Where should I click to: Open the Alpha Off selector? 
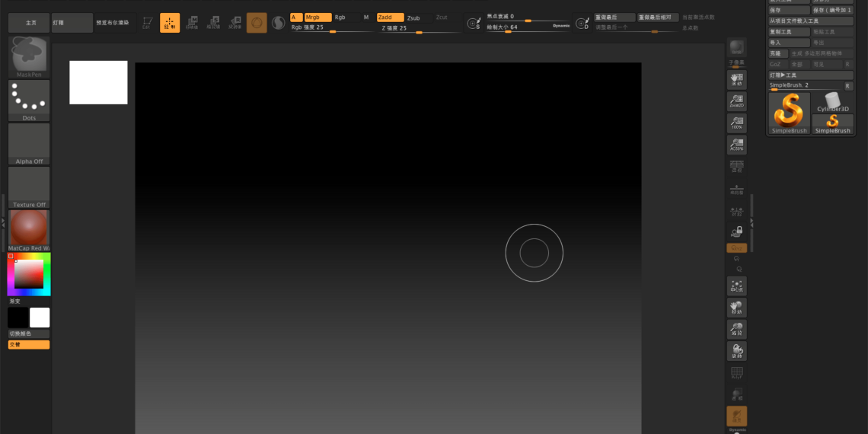(x=29, y=143)
